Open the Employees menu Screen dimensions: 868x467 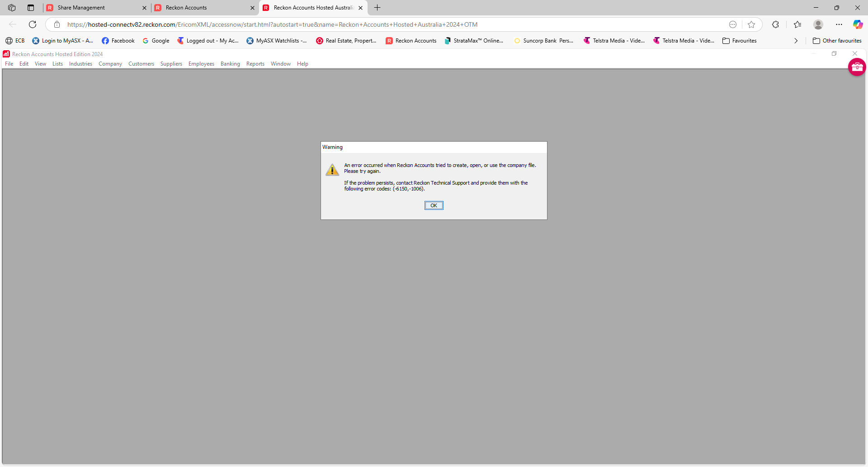201,64
